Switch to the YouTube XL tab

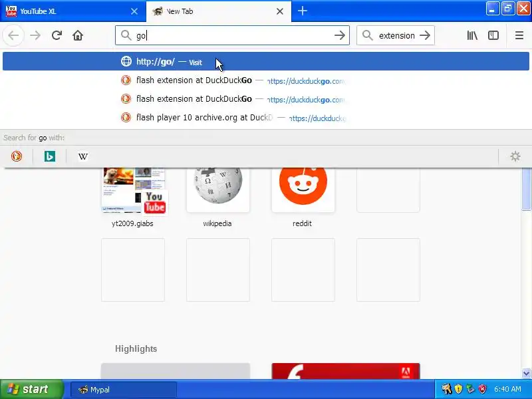coord(73,11)
